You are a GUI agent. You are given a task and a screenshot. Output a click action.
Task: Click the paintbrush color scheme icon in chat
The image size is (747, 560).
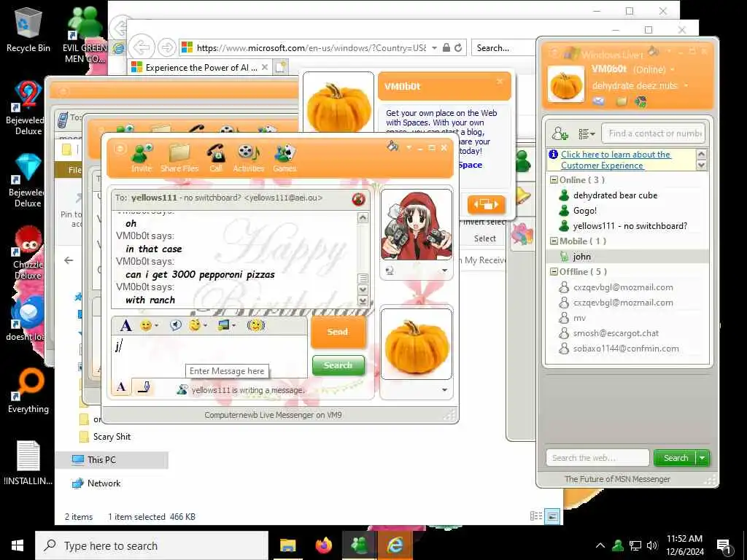[393, 146]
